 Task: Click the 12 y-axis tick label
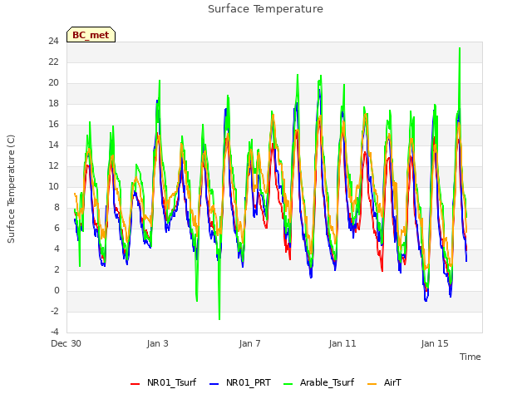pos(53,166)
